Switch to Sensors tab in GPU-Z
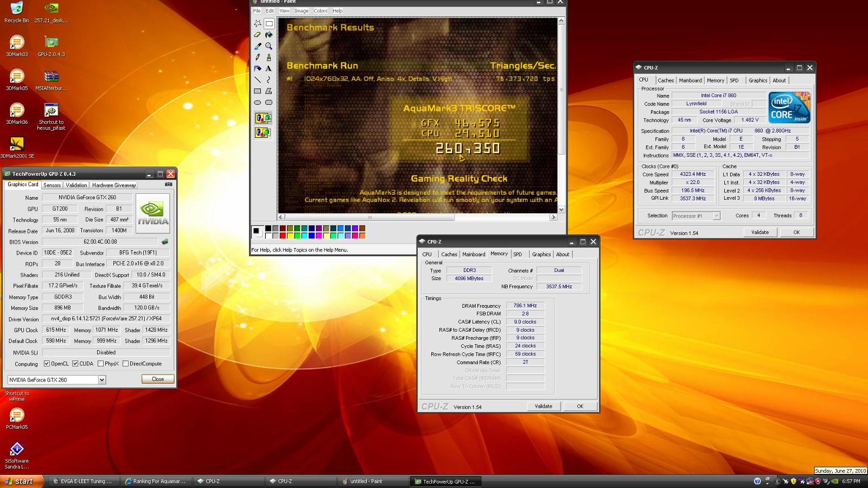The image size is (868, 488). click(x=52, y=185)
